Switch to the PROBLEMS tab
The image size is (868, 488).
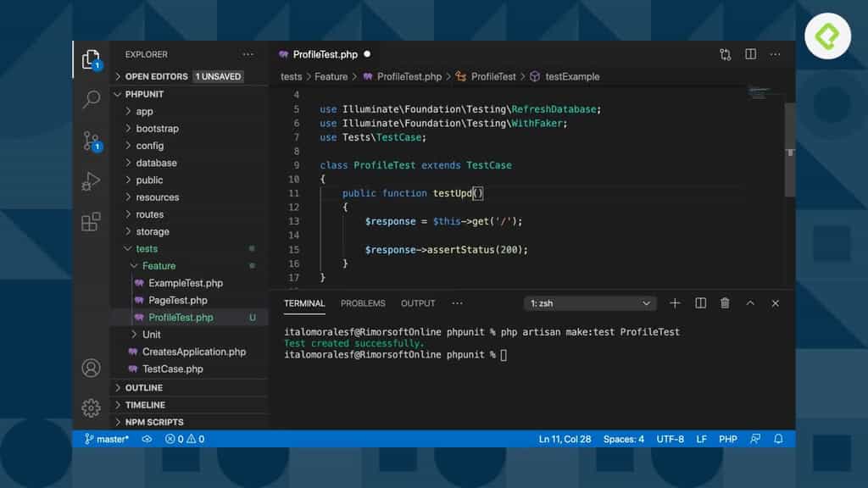[x=363, y=302]
